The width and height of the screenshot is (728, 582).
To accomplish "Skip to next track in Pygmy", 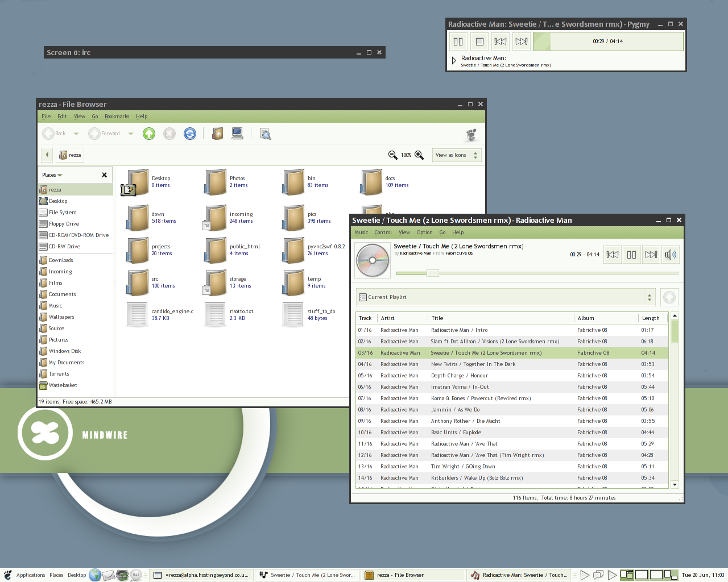I will 522,41.
